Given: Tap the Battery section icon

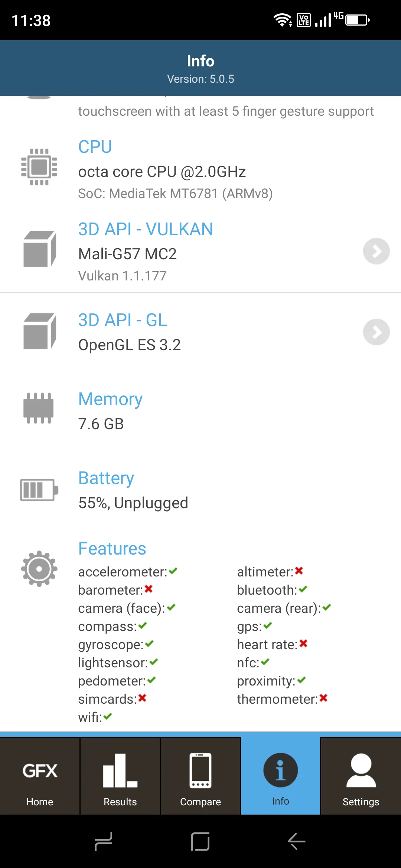Looking at the screenshot, I should (39, 490).
